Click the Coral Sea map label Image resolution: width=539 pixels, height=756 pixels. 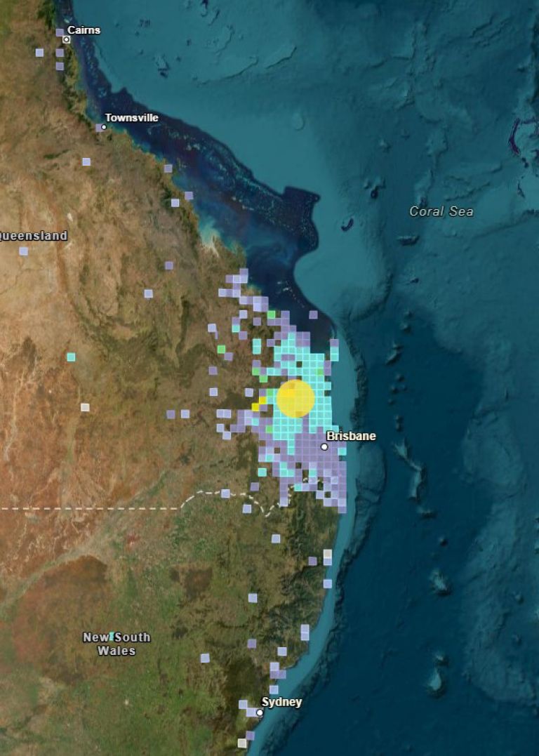[441, 211]
